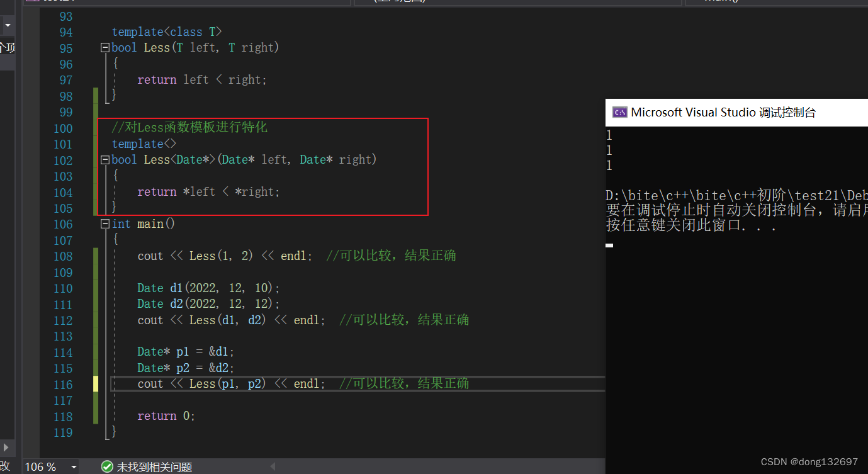Click the first console output 1

(x=609, y=135)
